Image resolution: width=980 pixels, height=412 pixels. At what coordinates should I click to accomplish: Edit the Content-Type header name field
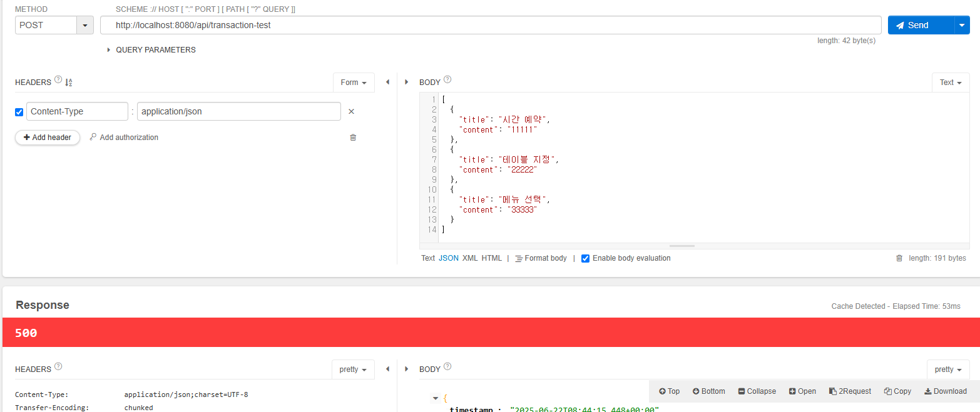click(77, 111)
